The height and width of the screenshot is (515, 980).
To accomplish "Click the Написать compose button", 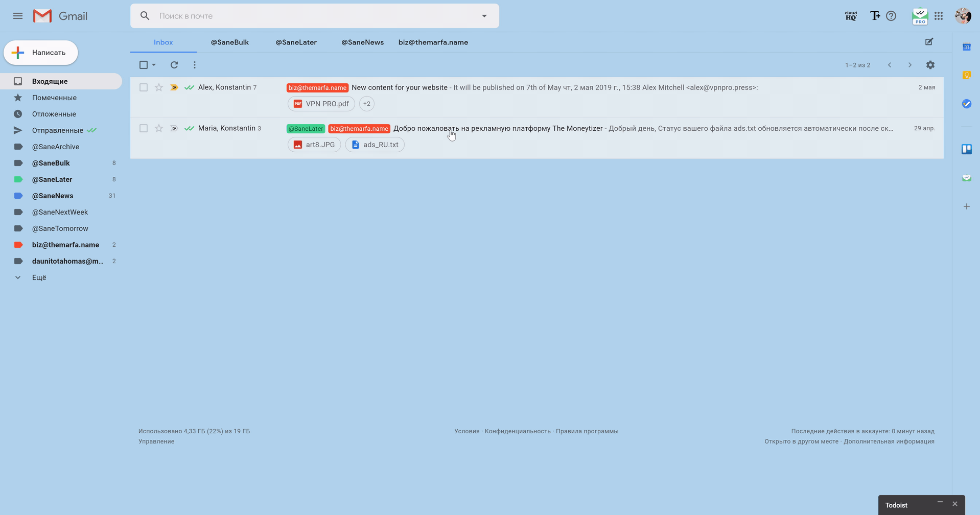I will pyautogui.click(x=41, y=53).
